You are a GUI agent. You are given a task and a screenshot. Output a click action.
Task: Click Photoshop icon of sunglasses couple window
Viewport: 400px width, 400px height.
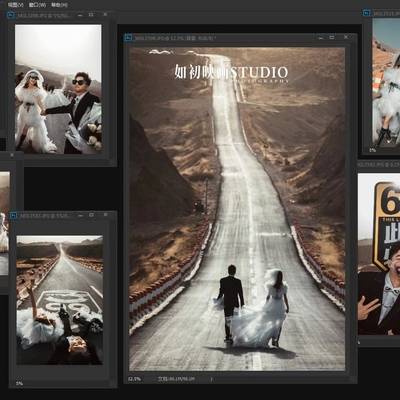11,15
